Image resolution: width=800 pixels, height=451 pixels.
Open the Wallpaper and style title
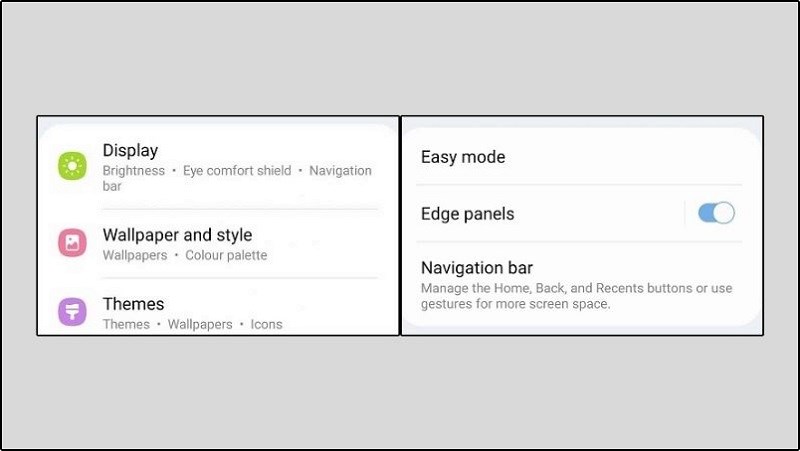click(177, 235)
